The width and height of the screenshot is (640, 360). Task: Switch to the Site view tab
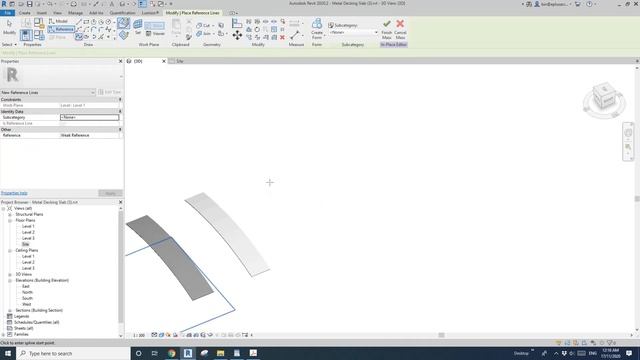click(x=180, y=61)
